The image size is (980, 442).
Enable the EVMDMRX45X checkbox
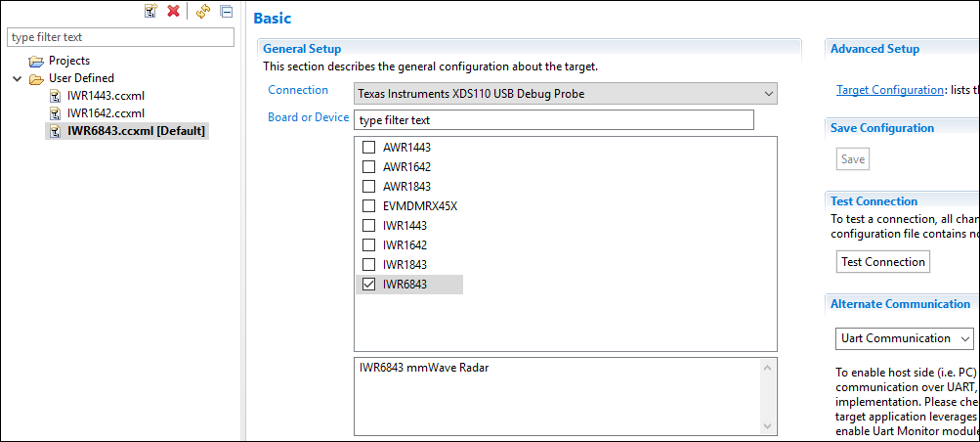[368, 206]
